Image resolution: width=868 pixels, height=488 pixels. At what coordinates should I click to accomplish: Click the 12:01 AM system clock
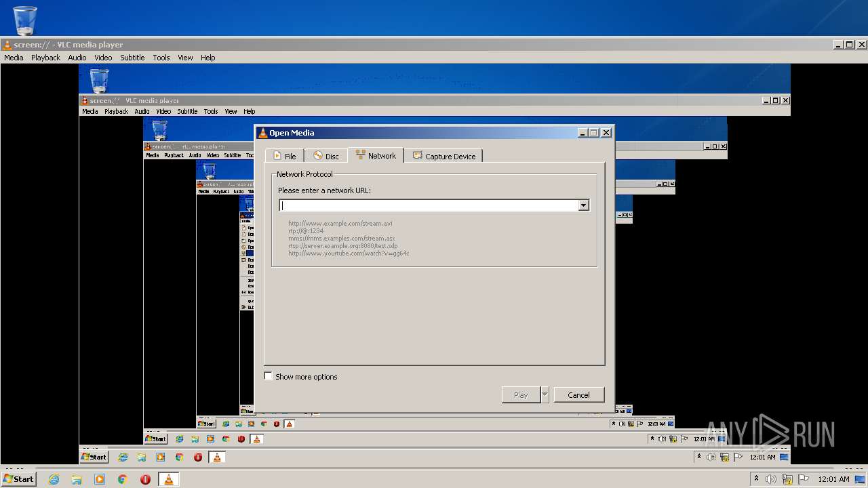point(833,479)
